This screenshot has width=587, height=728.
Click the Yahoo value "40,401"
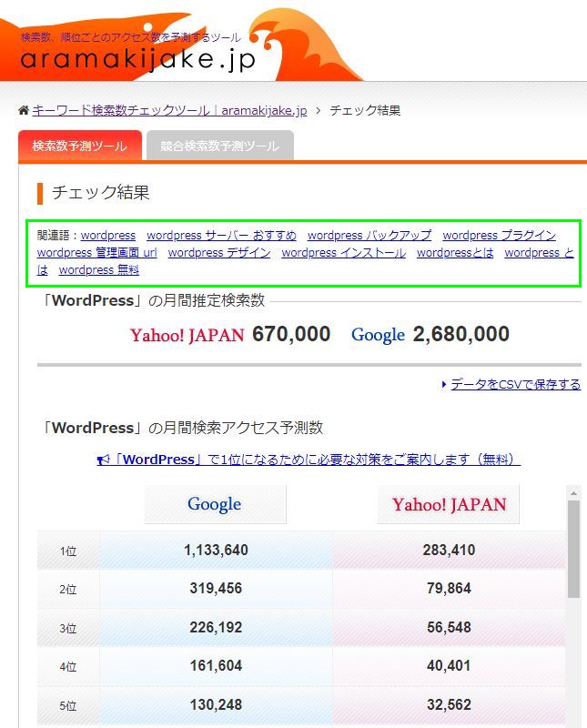[449, 666]
